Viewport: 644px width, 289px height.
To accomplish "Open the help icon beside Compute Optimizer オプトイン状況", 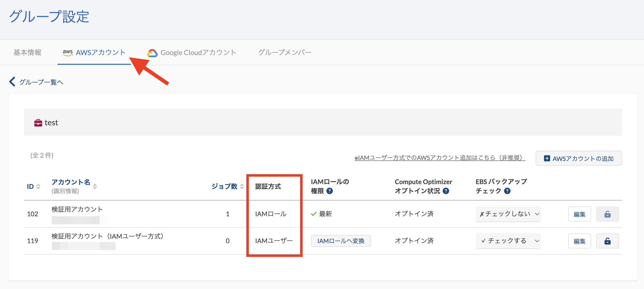I will coord(446,191).
